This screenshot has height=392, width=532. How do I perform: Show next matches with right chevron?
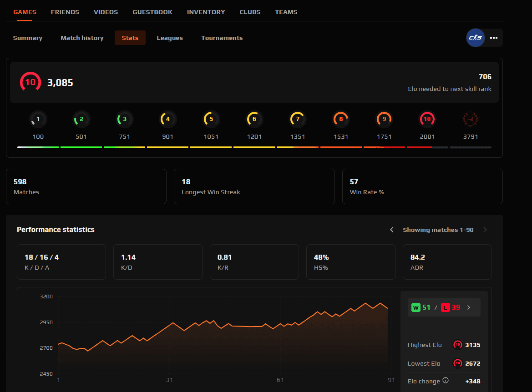click(x=485, y=230)
